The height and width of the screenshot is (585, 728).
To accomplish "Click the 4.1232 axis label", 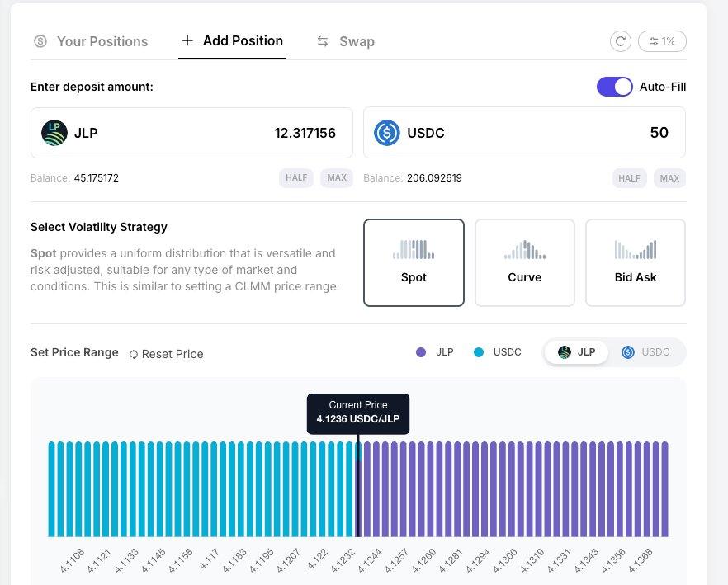I will (343, 559).
